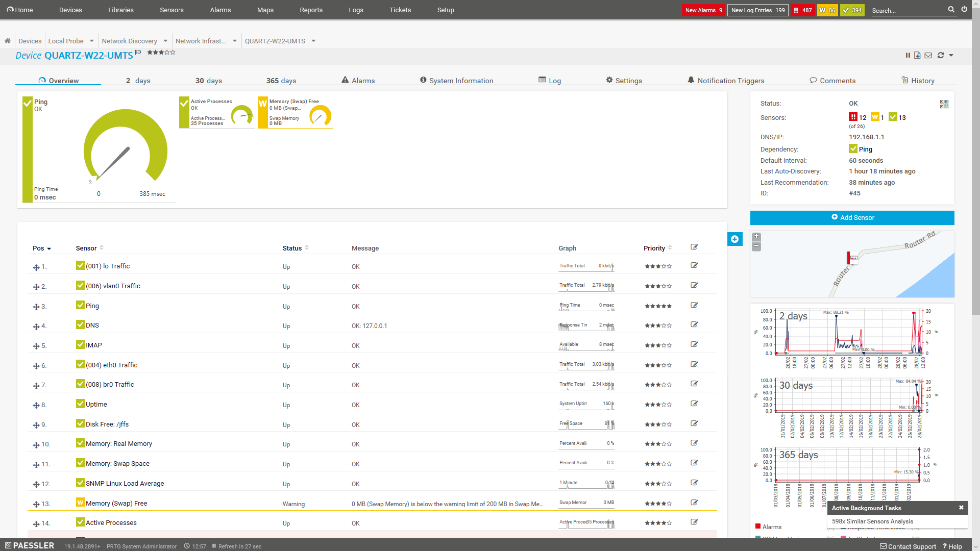
Task: Click the New Alarms 9 button
Action: click(x=704, y=10)
